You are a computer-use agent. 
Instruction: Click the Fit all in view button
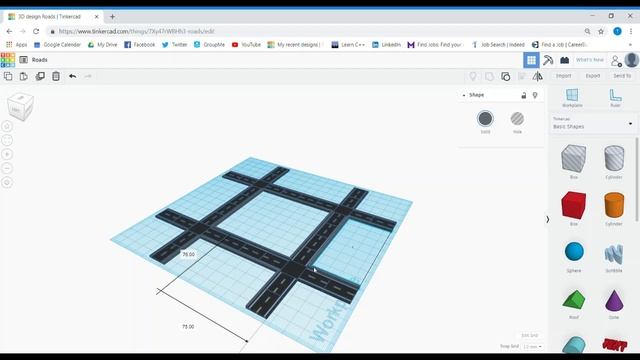pyautogui.click(x=7, y=140)
